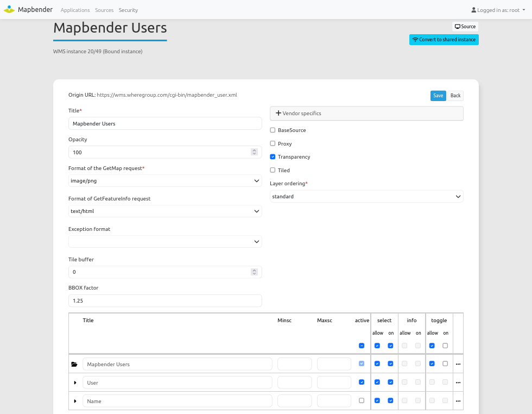Check toggle on for Mapbender Users row
This screenshot has height=414, width=532.
[x=445, y=363]
